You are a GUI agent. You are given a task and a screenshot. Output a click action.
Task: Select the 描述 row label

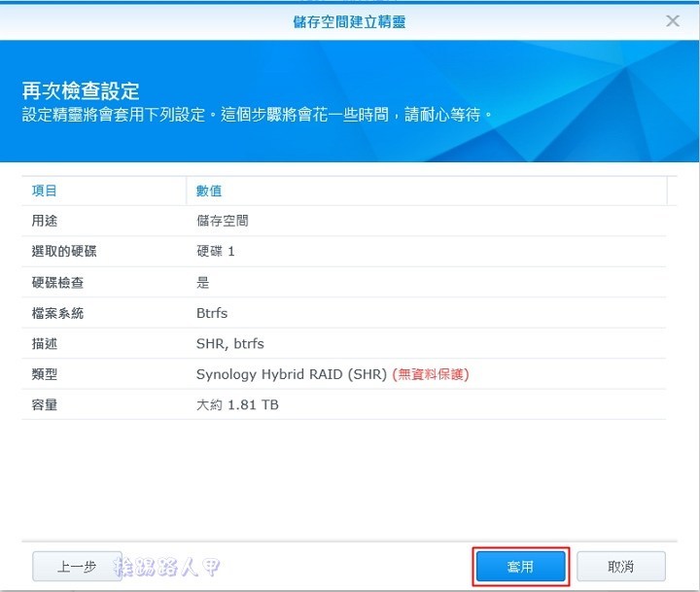pos(45,343)
